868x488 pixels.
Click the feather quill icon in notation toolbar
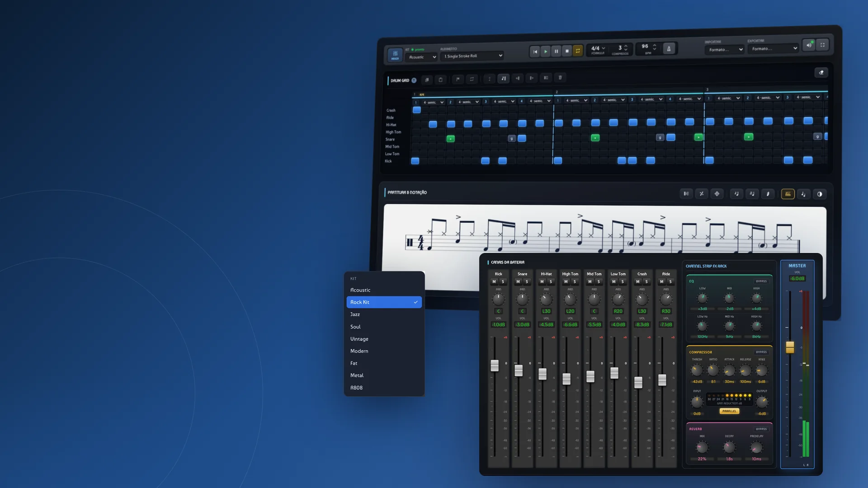click(x=768, y=194)
